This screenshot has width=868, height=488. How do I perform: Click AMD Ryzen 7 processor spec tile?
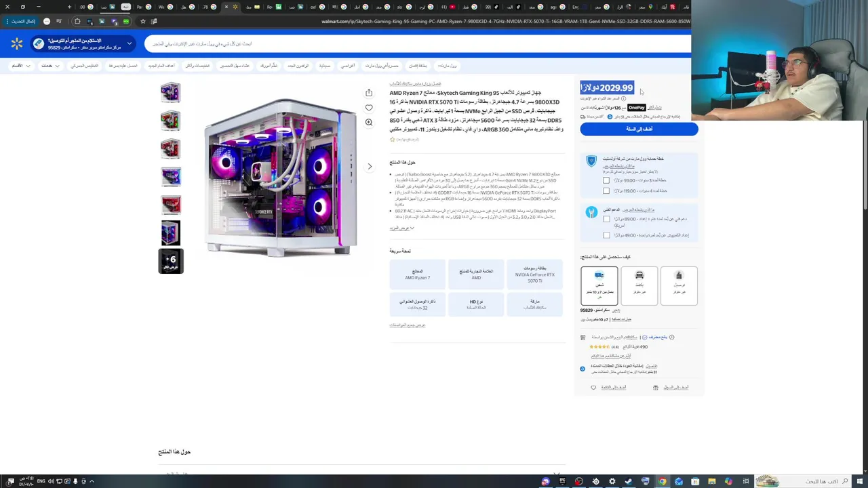click(x=418, y=274)
